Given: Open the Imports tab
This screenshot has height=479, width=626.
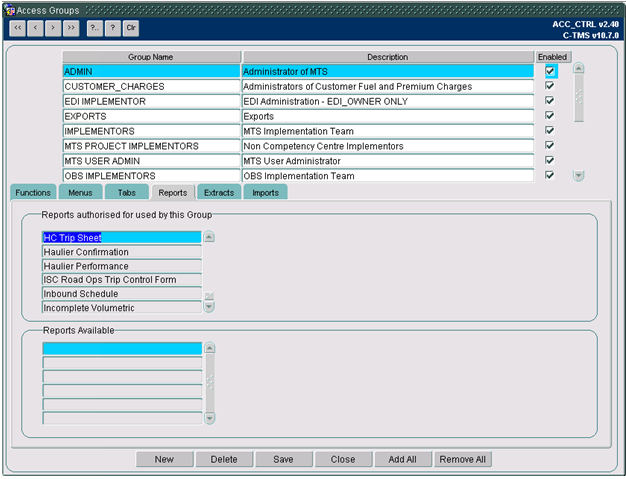Looking at the screenshot, I should 265,192.
